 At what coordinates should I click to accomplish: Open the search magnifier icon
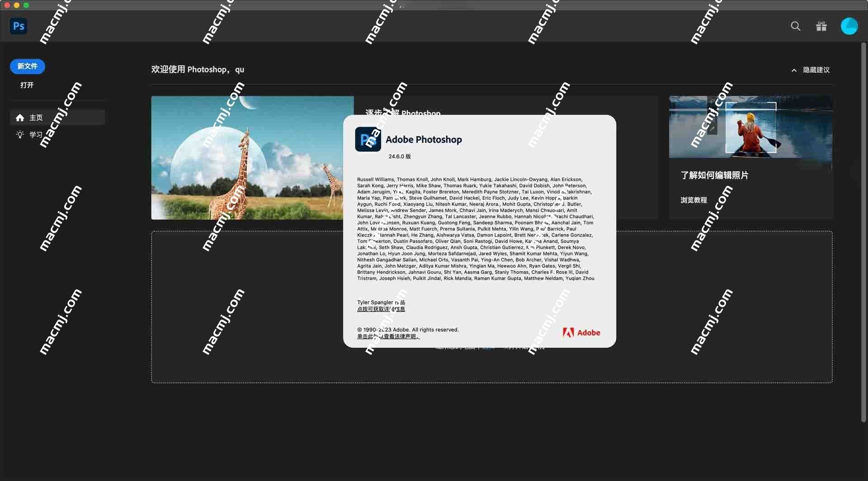796,26
